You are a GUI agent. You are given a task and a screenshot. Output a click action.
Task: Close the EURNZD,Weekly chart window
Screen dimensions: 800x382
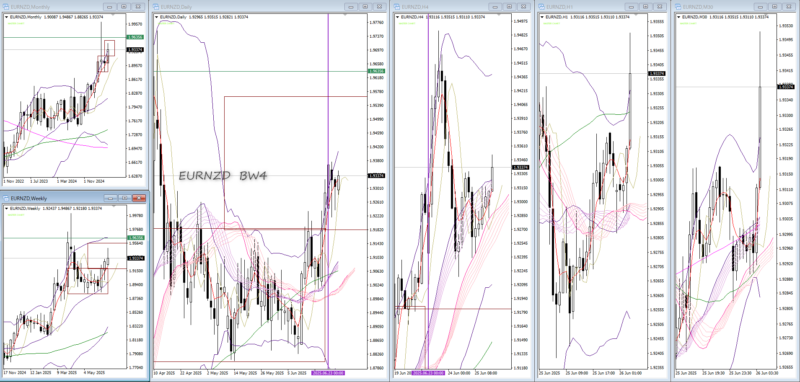tap(138, 197)
